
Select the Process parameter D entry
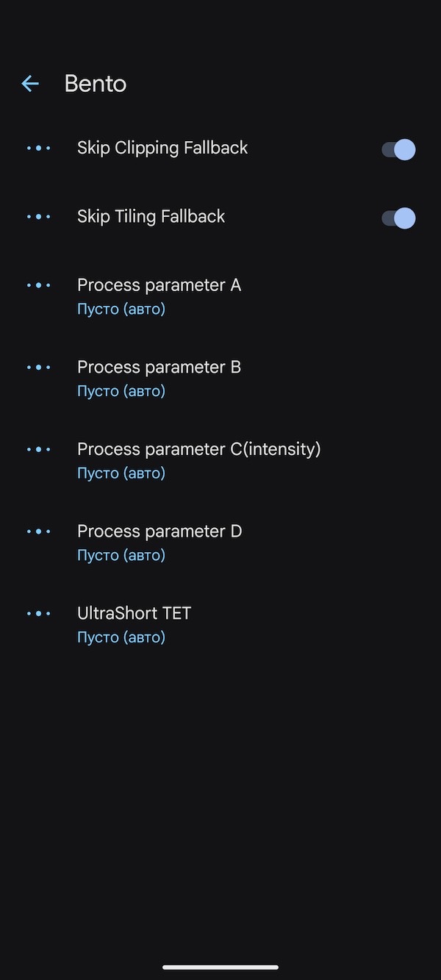(x=159, y=532)
